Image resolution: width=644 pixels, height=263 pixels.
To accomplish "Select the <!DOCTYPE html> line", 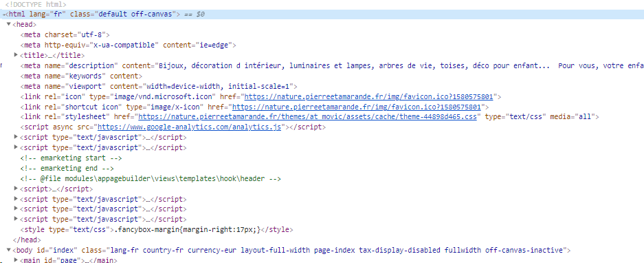I will pyautogui.click(x=35, y=5).
